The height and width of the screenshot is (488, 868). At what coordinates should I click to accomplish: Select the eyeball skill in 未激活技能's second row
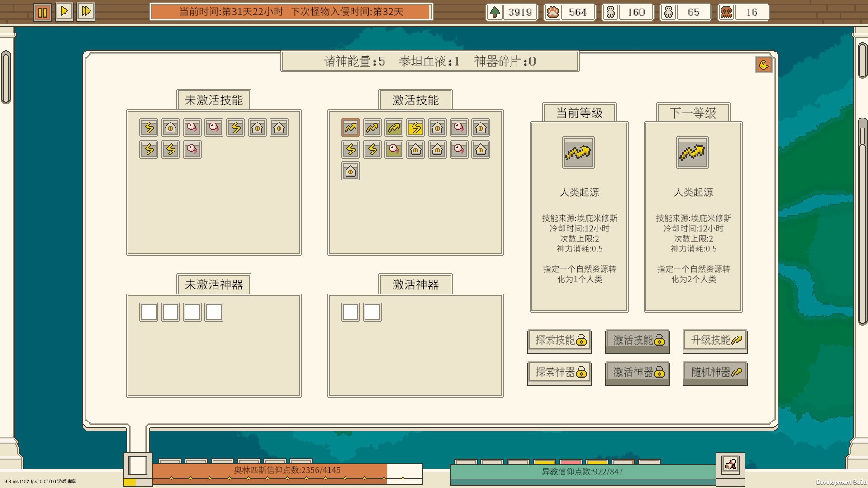pos(192,150)
